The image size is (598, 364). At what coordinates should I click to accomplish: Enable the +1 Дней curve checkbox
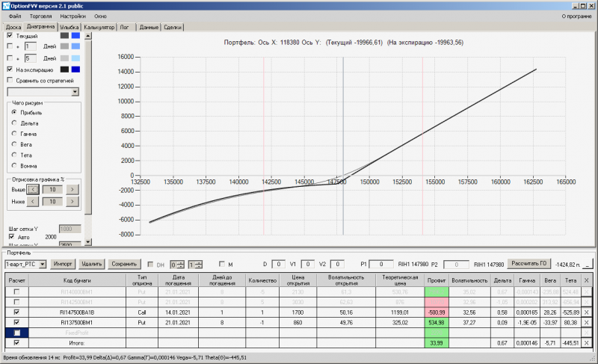[10, 46]
